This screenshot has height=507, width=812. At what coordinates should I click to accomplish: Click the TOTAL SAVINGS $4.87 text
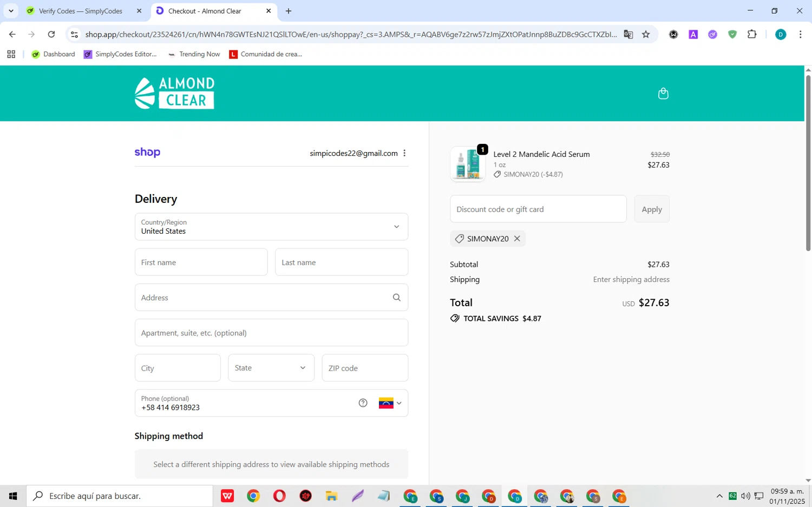502,319
